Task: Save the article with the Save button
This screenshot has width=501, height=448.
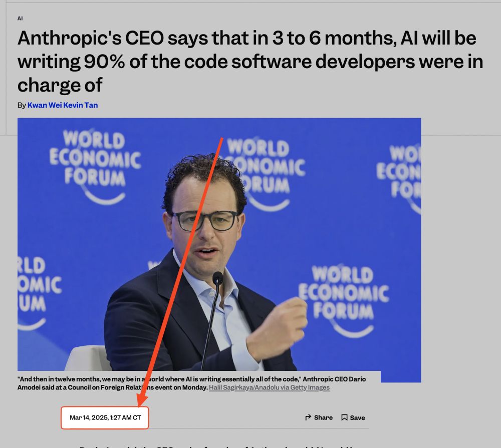Action: tap(353, 417)
